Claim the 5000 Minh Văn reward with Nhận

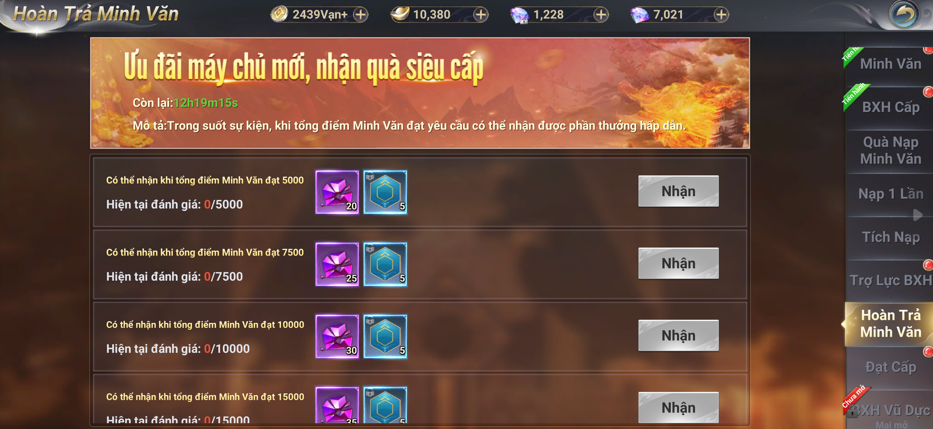click(x=678, y=192)
